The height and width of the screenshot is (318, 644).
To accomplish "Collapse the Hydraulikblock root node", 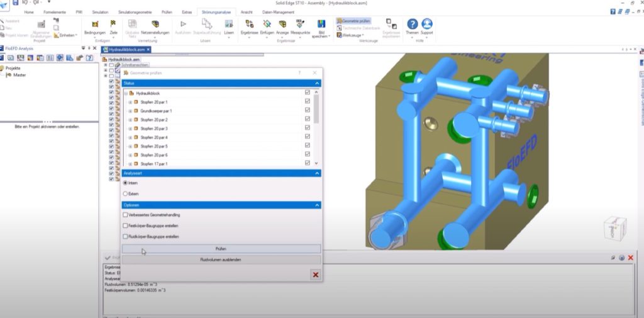I will (x=126, y=93).
